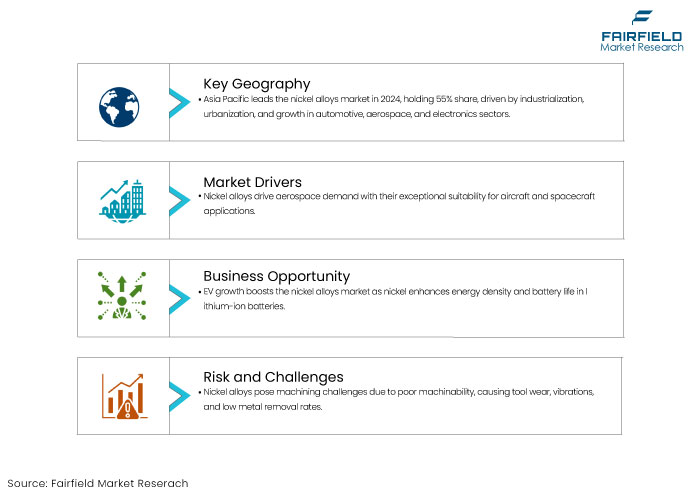Click the Fairfield logo emblem
This screenshot has height=491, width=700.
pos(642,17)
